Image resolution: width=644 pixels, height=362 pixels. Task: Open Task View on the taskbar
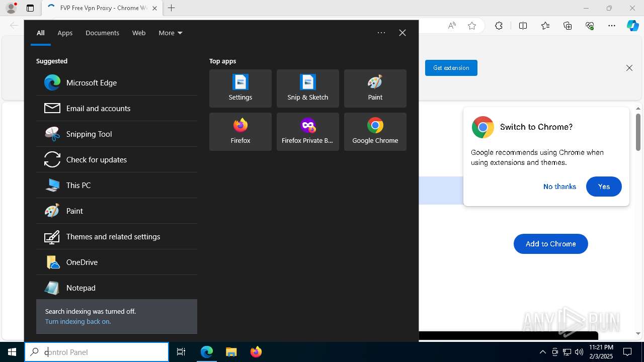click(181, 352)
